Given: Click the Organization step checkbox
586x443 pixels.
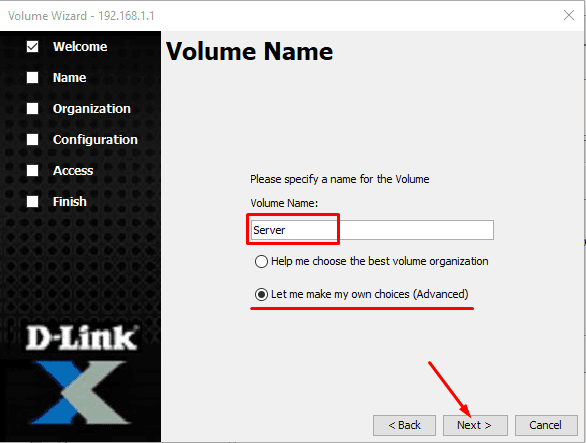Looking at the screenshot, I should [33, 108].
